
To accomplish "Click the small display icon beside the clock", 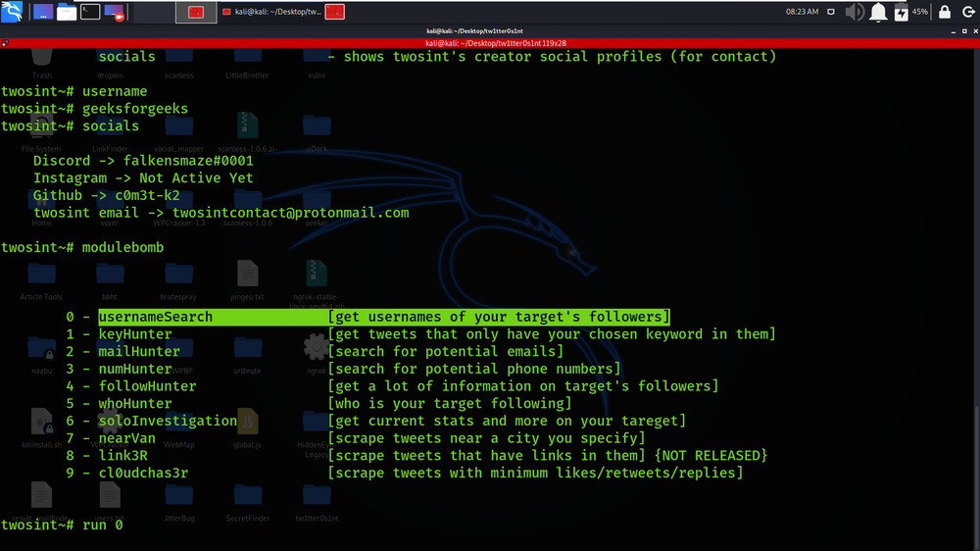I will point(831,11).
